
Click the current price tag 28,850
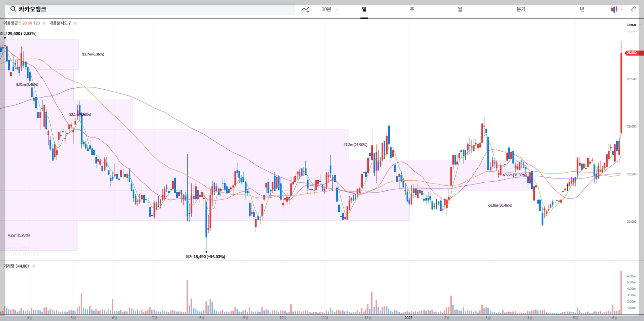[x=634, y=53]
